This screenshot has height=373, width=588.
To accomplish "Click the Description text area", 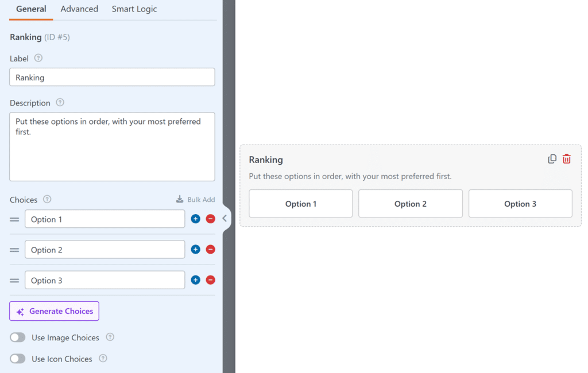I will point(112,146).
